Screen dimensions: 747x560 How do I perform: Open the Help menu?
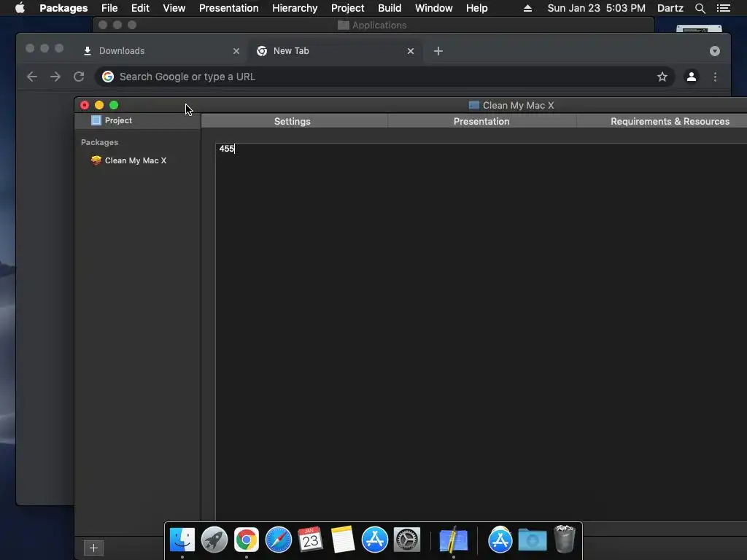coord(476,8)
